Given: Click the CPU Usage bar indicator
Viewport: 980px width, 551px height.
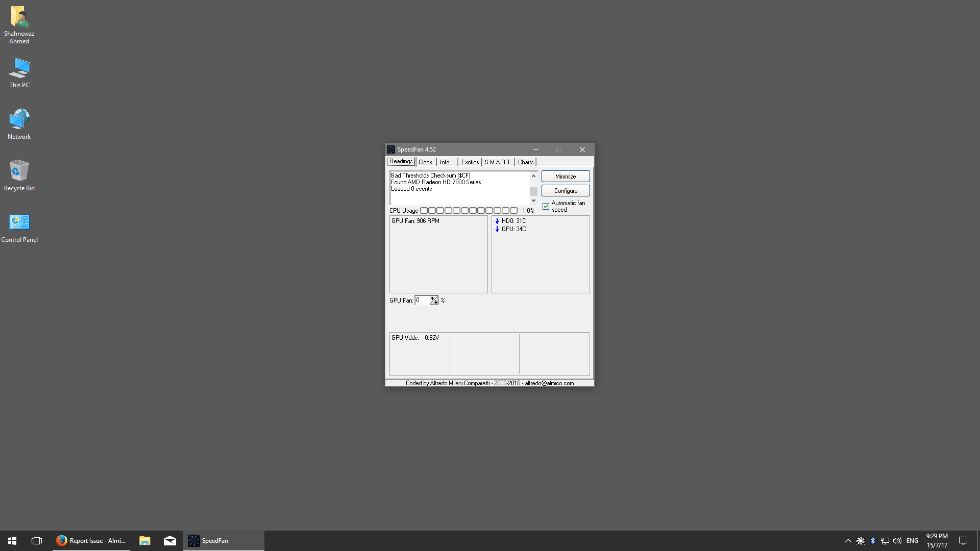Looking at the screenshot, I should pos(469,211).
